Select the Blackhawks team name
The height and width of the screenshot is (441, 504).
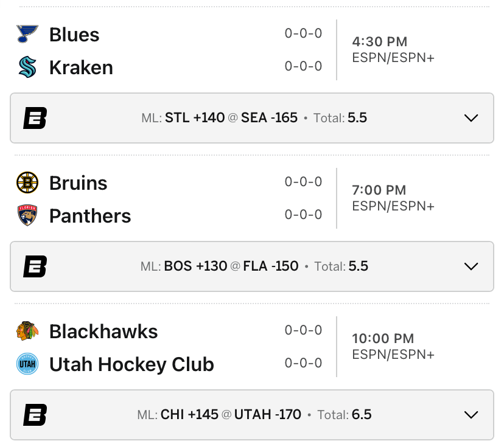(103, 332)
